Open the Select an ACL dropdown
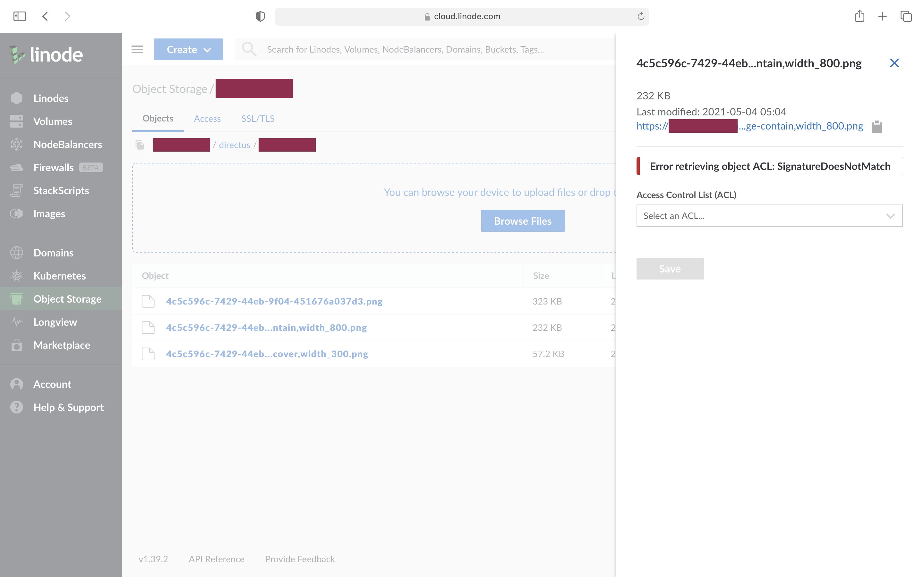This screenshot has width=924, height=577. point(769,216)
